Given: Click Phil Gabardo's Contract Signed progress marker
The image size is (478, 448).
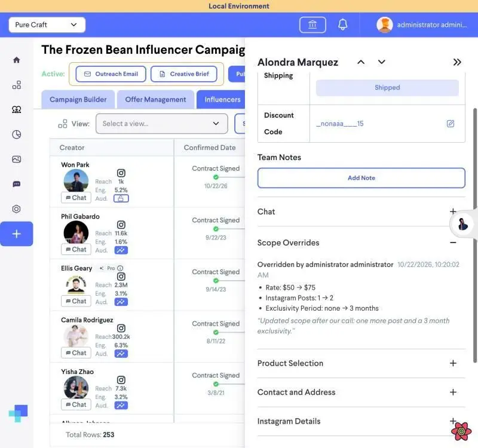Looking at the screenshot, I should 216,229.
